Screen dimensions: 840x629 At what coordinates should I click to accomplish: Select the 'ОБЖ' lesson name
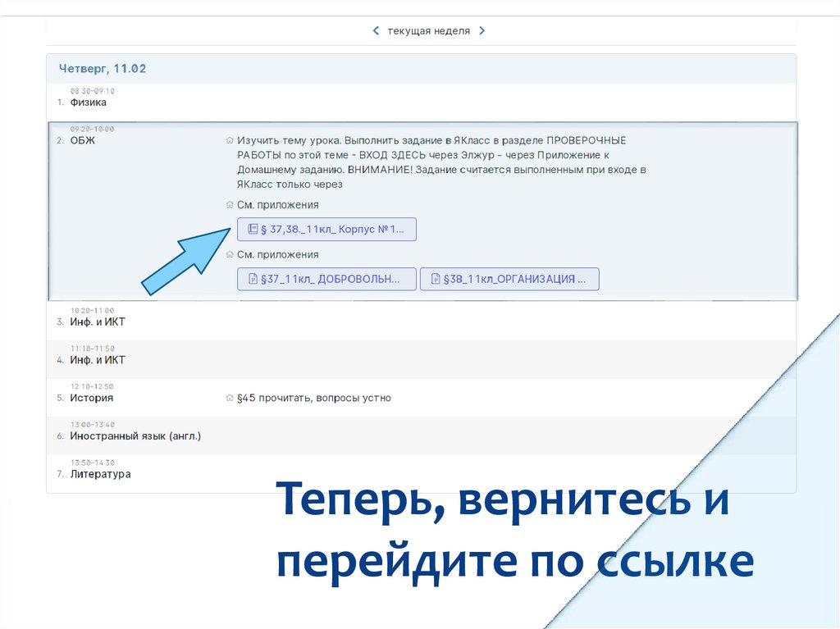[83, 140]
